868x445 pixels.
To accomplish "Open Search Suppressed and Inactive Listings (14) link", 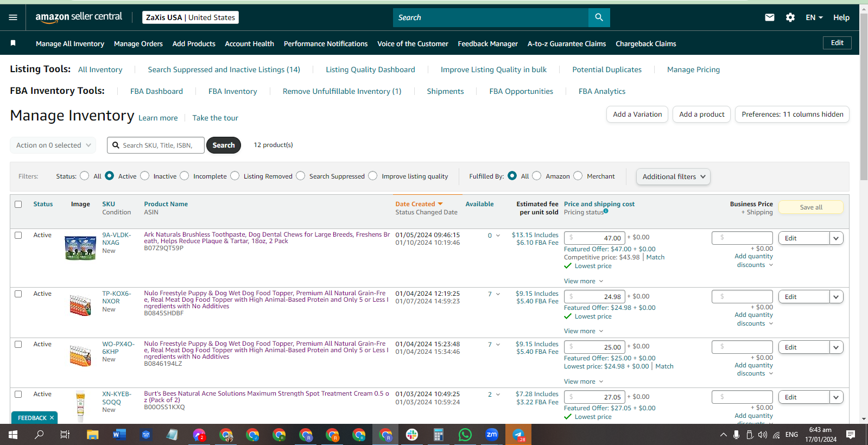I will pos(224,69).
